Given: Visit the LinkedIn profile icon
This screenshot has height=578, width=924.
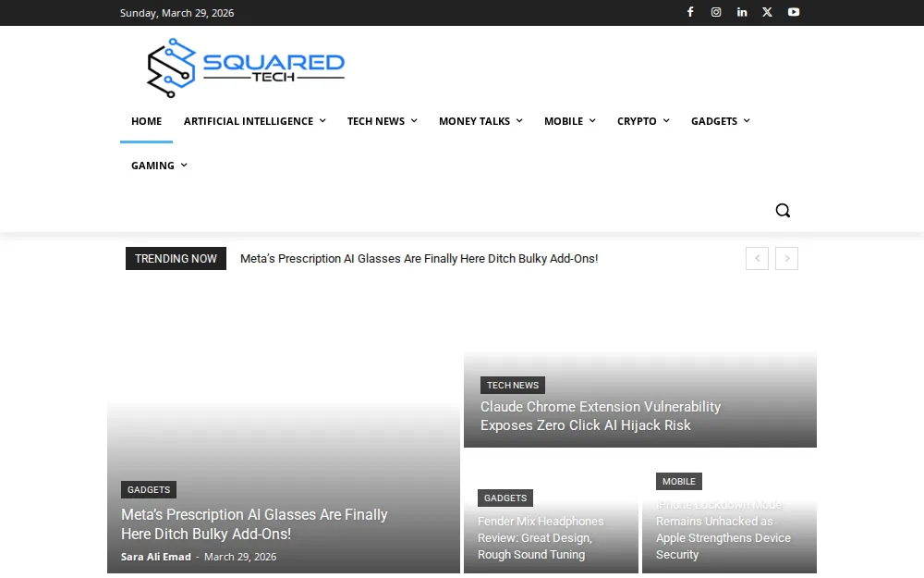Looking at the screenshot, I should (x=742, y=12).
